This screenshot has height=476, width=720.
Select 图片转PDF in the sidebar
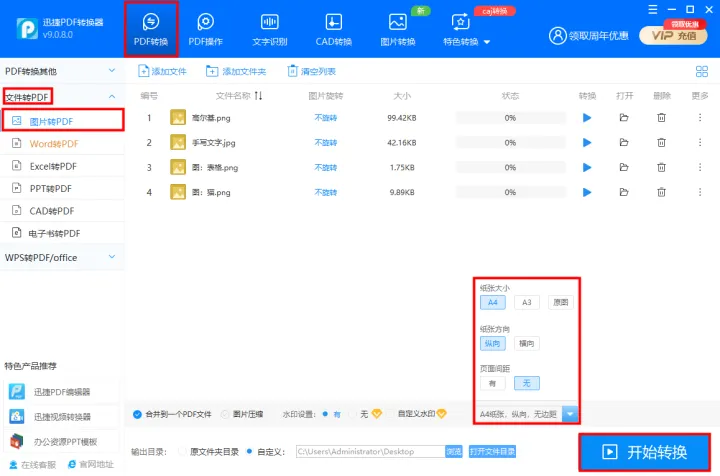[63, 121]
